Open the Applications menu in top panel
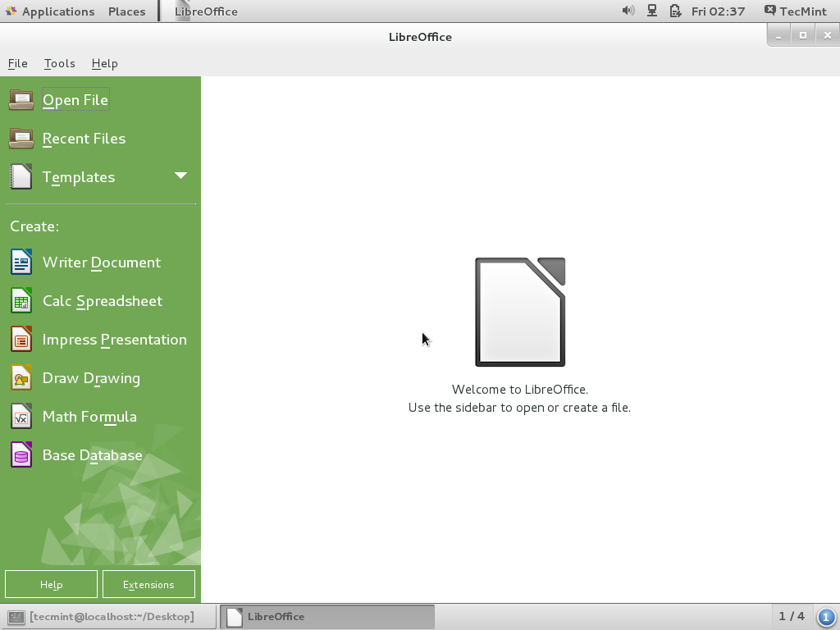 (58, 11)
